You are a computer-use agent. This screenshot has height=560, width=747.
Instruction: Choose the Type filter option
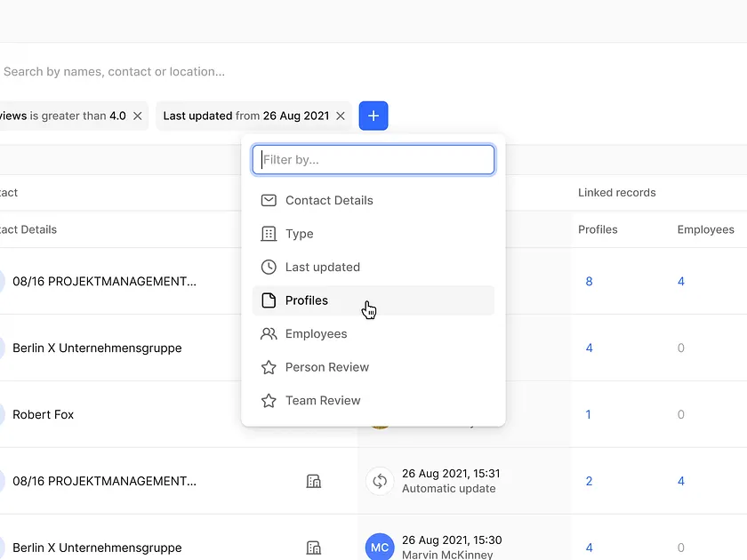coord(300,234)
